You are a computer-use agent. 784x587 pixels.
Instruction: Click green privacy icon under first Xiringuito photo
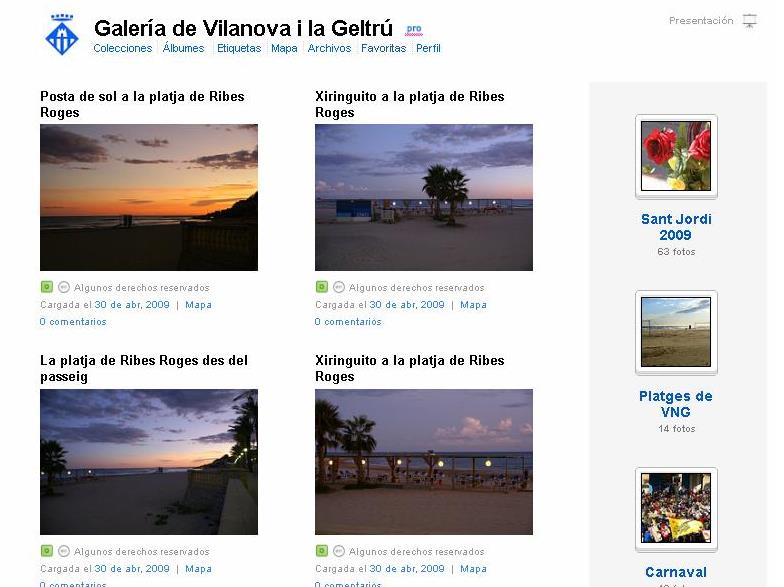coord(322,287)
